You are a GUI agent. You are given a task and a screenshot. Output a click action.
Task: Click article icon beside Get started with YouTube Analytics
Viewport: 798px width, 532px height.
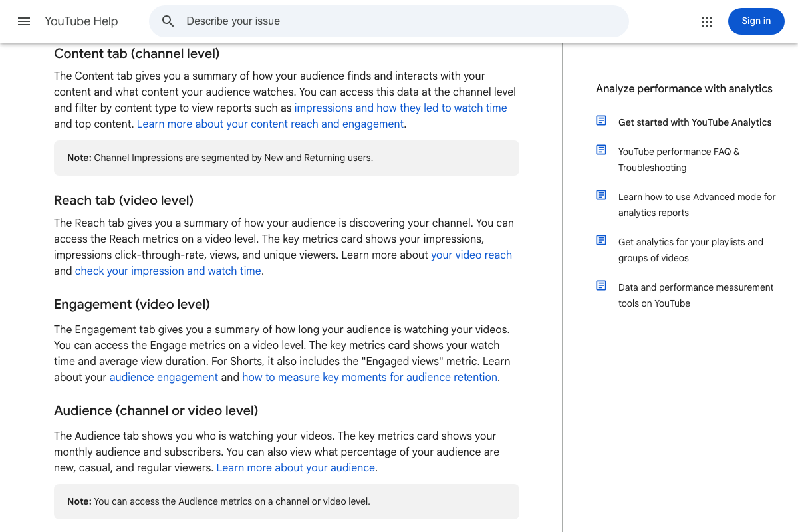coord(601,120)
